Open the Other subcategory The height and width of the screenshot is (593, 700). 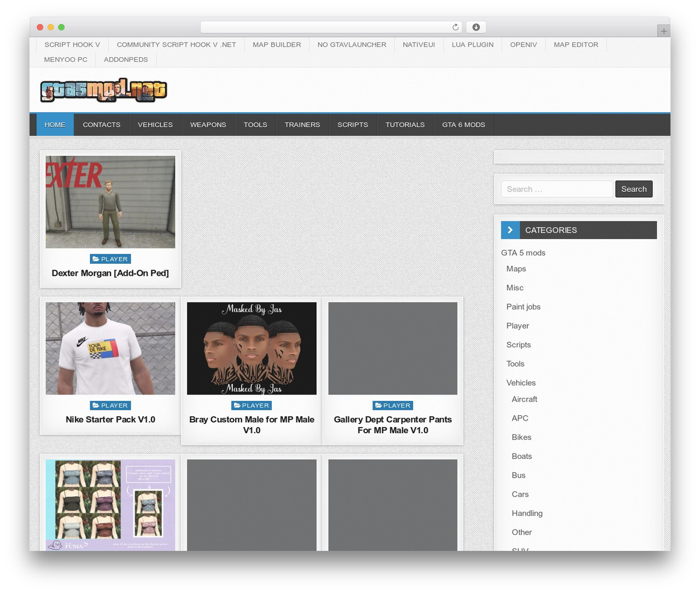pos(522,532)
